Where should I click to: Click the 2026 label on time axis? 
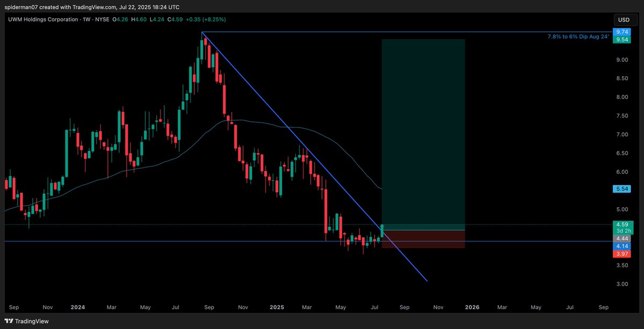(472, 308)
